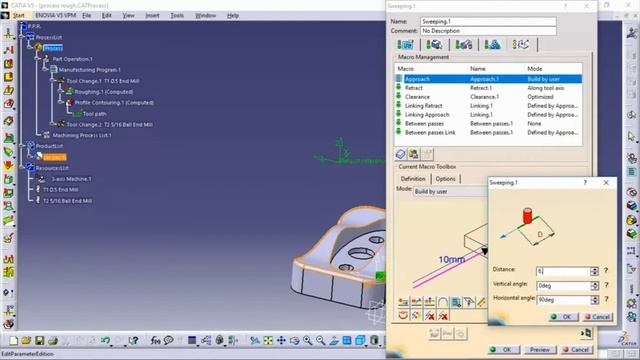
Task: Open the Feeds and Speeds tab icon
Action: [x=492, y=44]
